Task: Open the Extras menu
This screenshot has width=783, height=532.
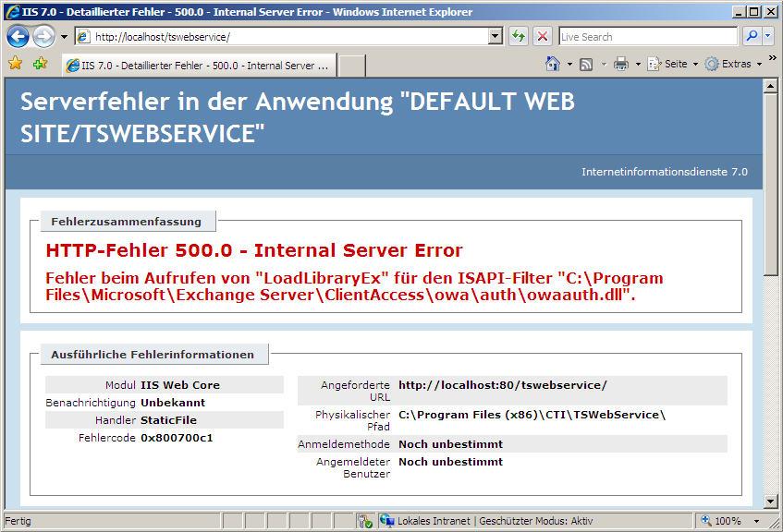Action: pyautogui.click(x=735, y=64)
